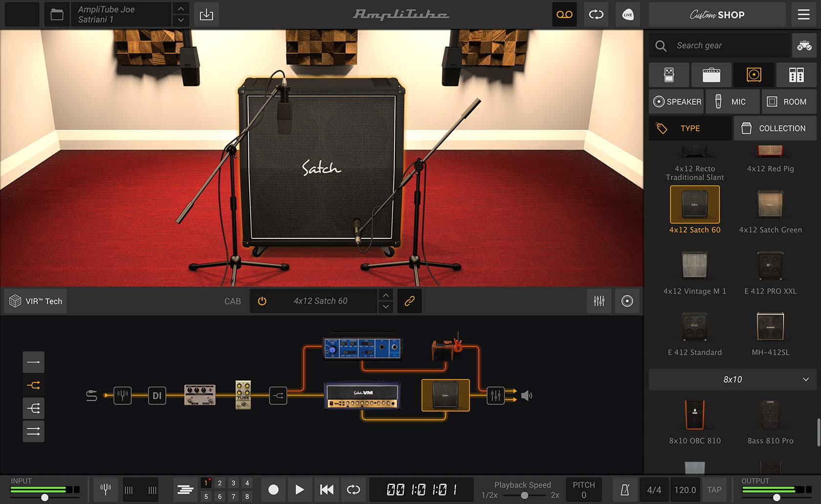
Task: Choose the 4x12 Satch Green cabinet thumbnail
Action: (770, 204)
